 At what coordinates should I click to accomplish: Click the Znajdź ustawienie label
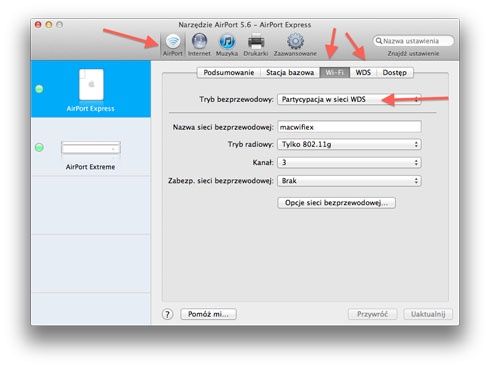(x=413, y=54)
